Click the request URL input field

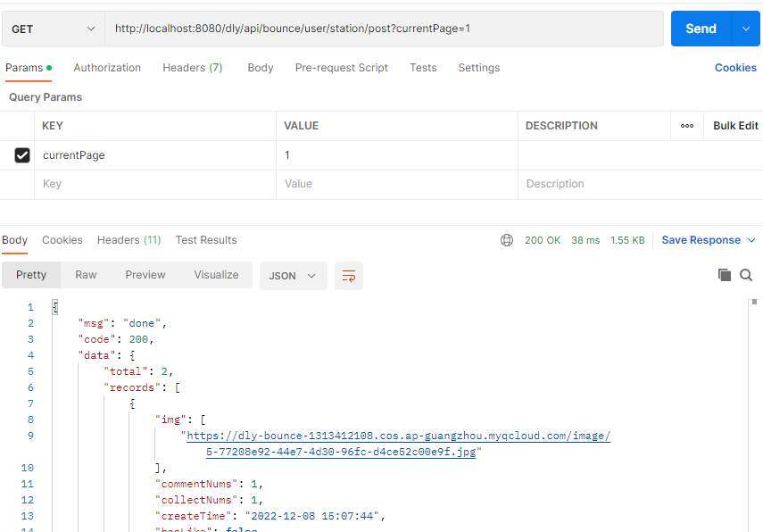pos(384,29)
